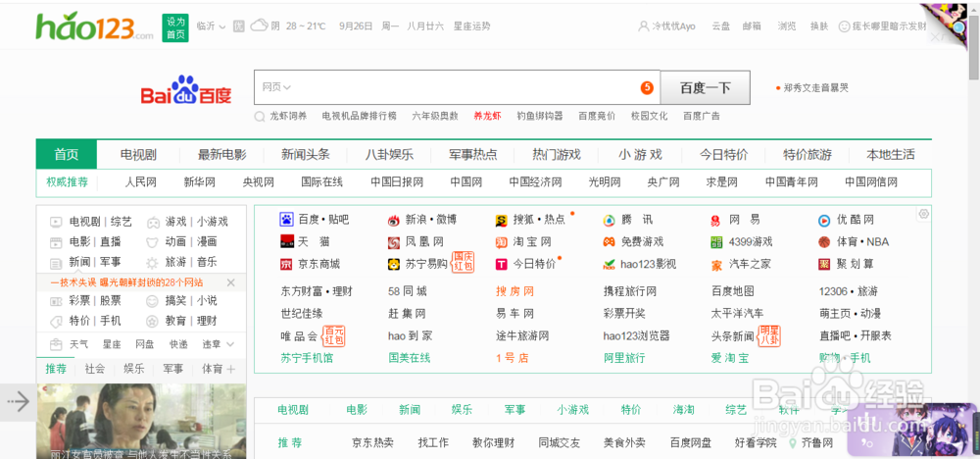Open the 星座运势 link in header
Viewport: 980px width, 459px height.
click(x=472, y=26)
